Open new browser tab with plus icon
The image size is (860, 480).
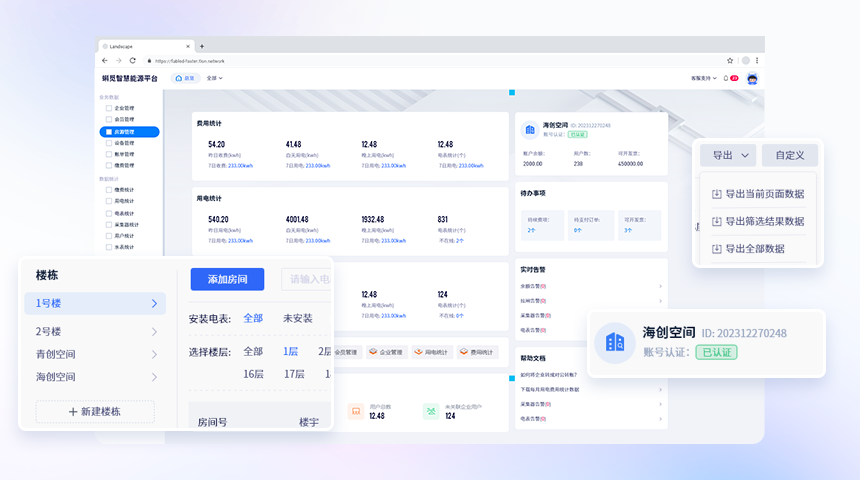(202, 46)
